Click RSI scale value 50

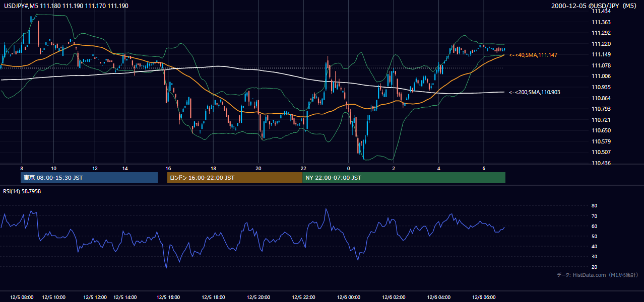[594, 236]
